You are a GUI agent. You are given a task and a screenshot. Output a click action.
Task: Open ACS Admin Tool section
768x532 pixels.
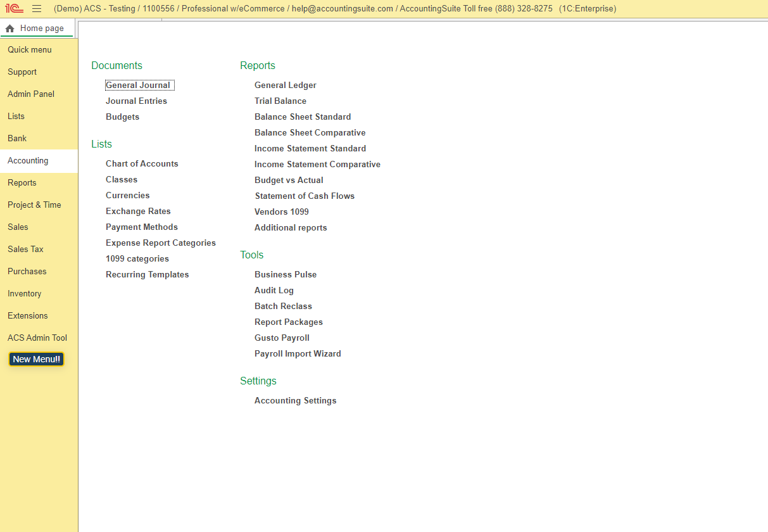pos(39,338)
